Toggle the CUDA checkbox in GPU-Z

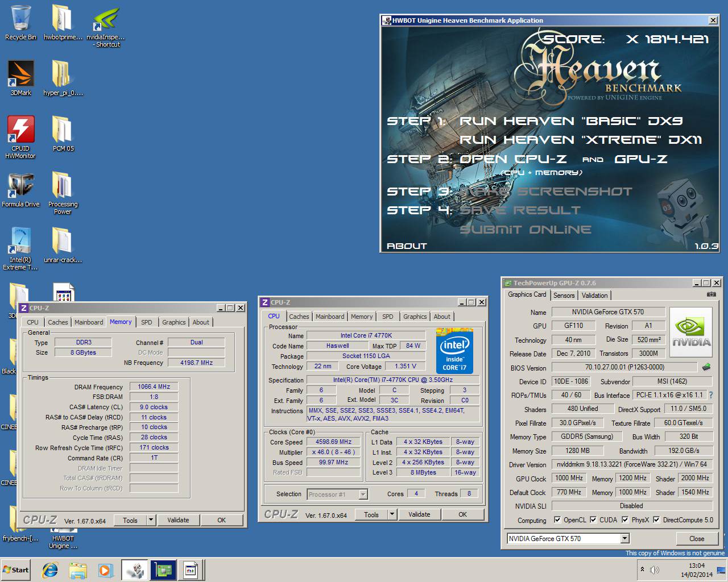(593, 519)
